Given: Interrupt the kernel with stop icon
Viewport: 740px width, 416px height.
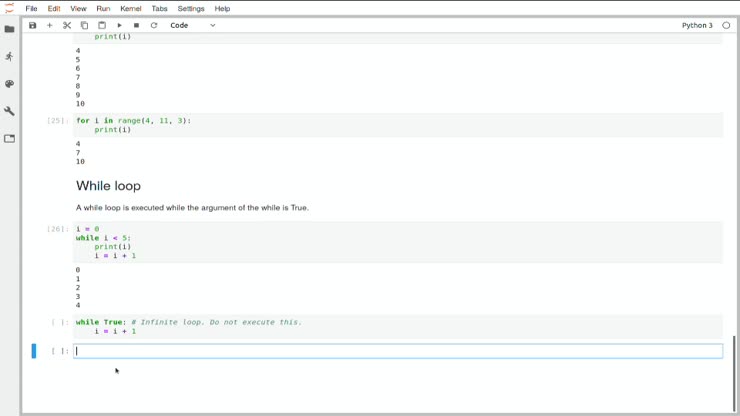Looking at the screenshot, I should click(x=136, y=25).
